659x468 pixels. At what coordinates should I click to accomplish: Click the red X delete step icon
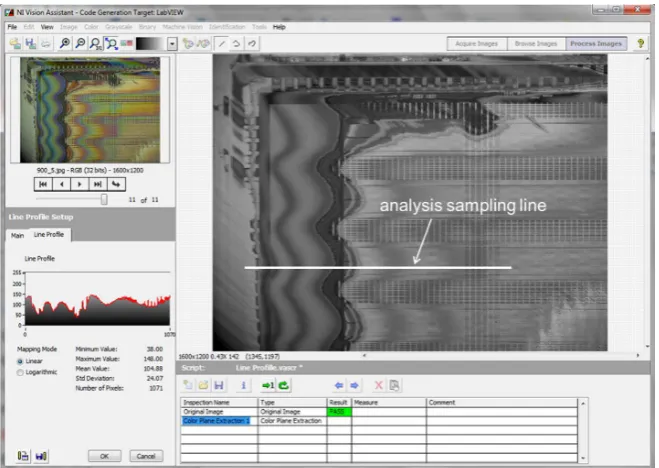tap(378, 385)
